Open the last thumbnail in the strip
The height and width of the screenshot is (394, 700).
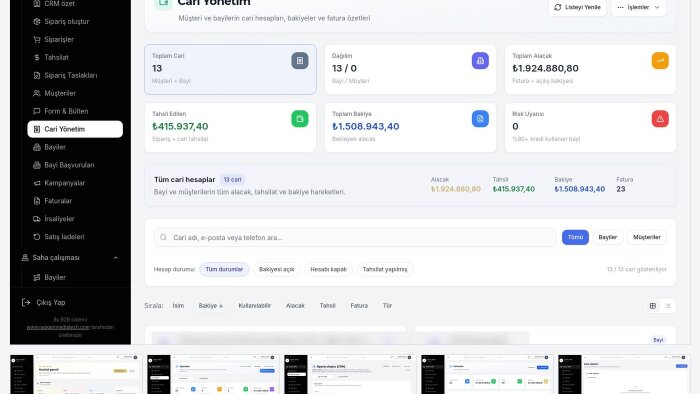pos(624,374)
